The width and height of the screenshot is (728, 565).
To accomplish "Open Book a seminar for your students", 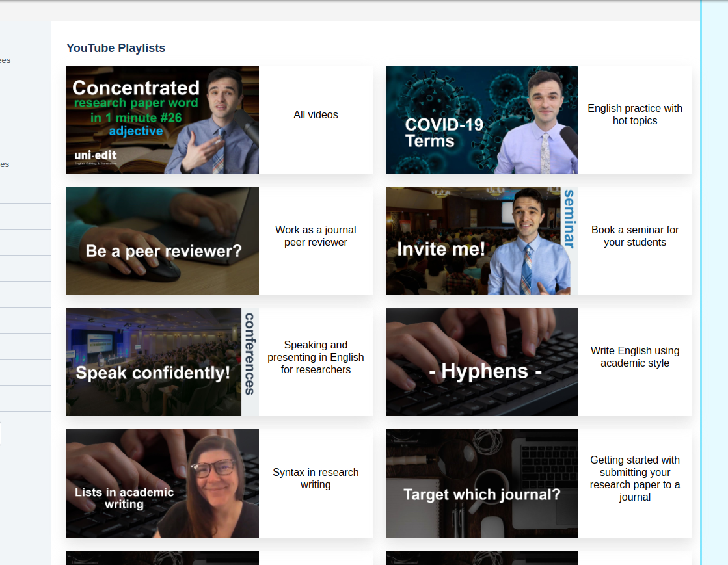I will click(635, 235).
